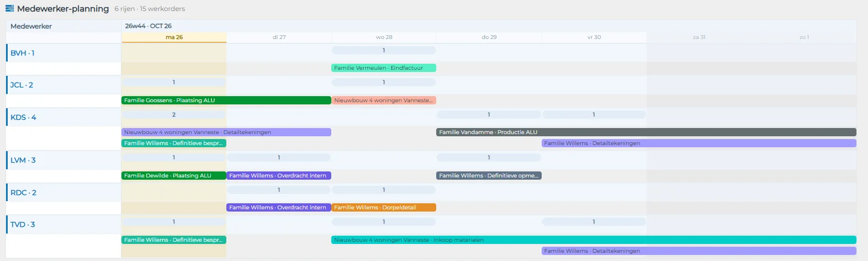Select day header vr 30

coord(594,37)
